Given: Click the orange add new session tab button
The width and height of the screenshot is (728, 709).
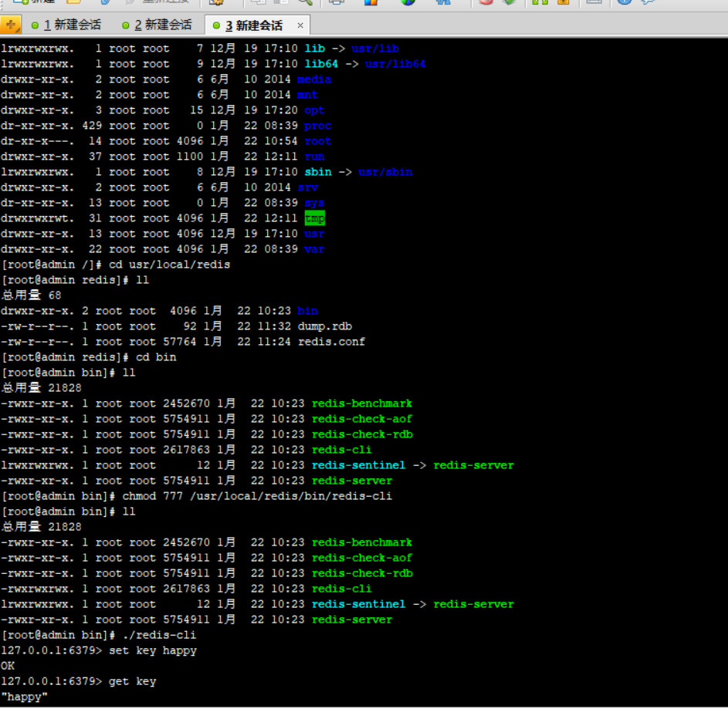Looking at the screenshot, I should 10,25.
